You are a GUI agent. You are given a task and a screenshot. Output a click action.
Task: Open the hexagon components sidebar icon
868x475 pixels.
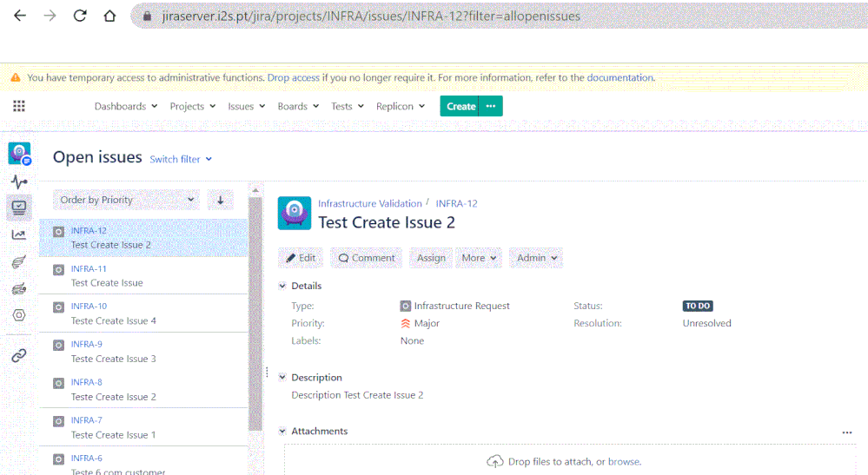19,315
